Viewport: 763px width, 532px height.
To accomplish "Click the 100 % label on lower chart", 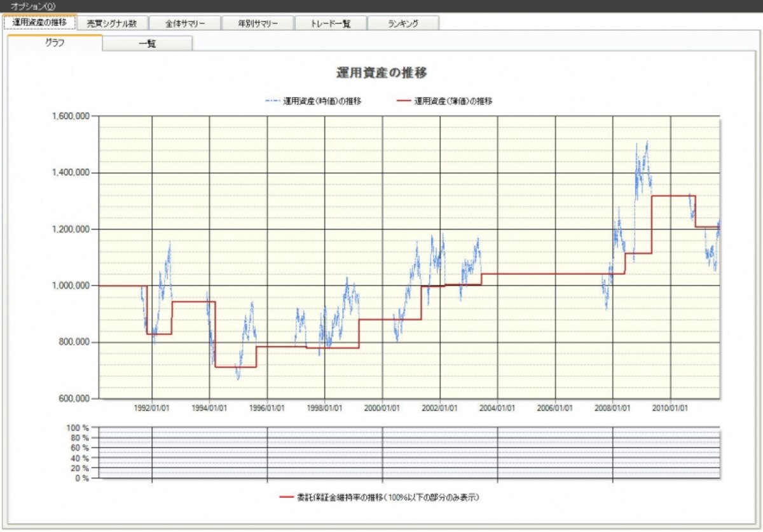I will 78,428.
